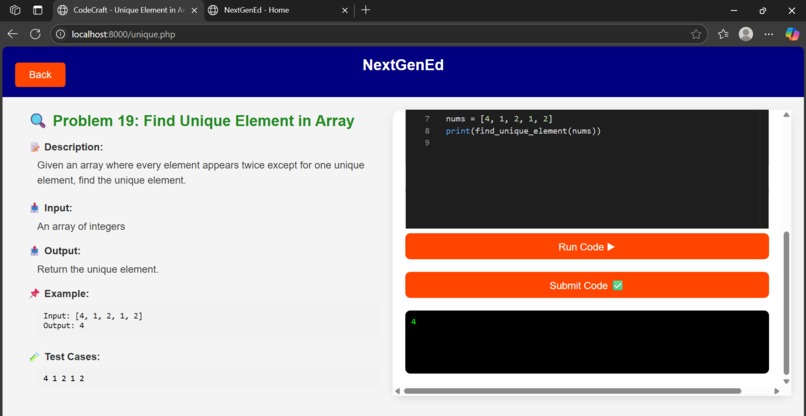806x416 pixels.
Task: Open the favorites list icon
Action: pos(723,34)
